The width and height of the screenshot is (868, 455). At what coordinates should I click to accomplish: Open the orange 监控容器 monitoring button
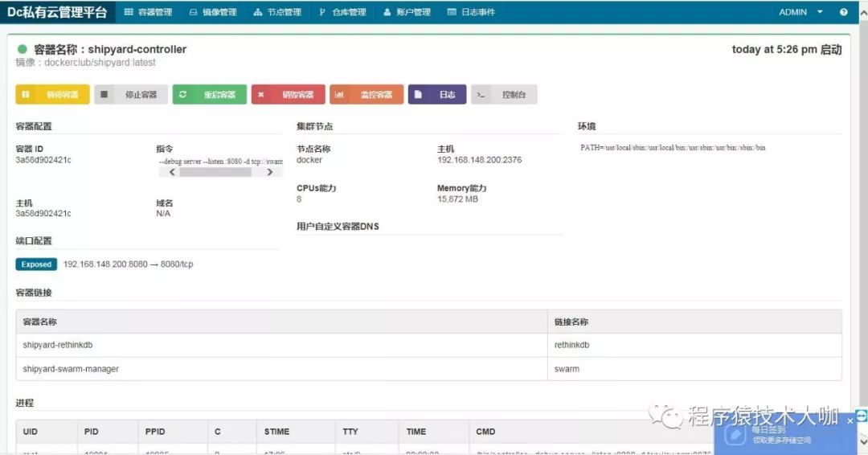366,95
